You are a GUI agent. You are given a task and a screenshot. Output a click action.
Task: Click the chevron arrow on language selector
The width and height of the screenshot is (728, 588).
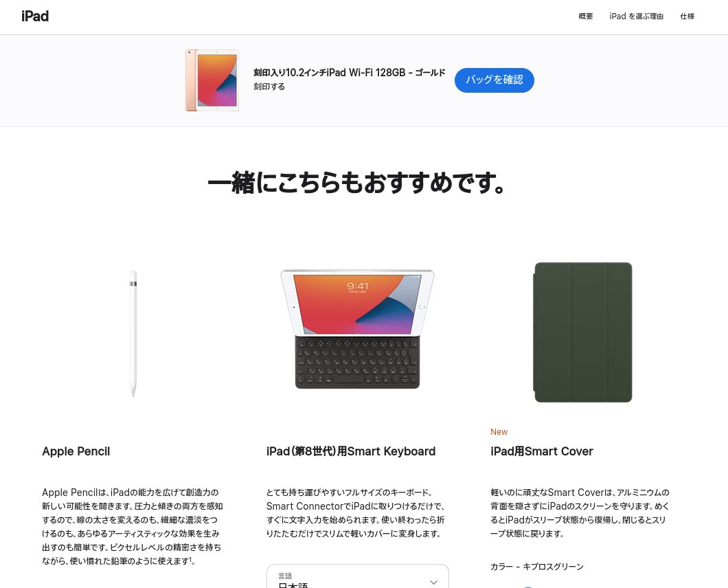433,582
